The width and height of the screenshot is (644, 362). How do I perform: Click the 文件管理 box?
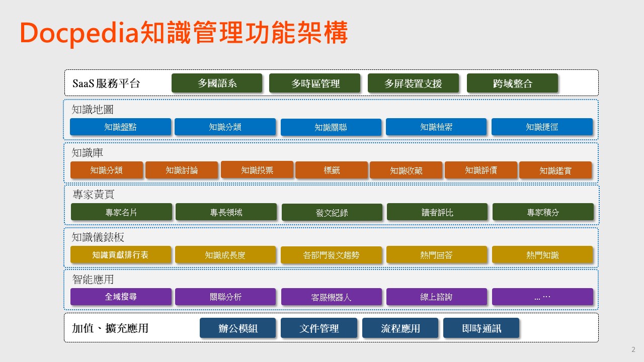[x=319, y=328]
